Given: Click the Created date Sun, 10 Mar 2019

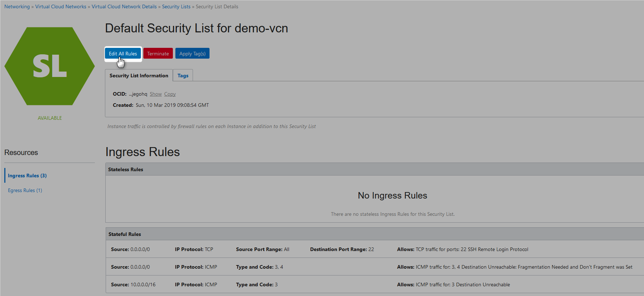Looking at the screenshot, I should click(172, 105).
